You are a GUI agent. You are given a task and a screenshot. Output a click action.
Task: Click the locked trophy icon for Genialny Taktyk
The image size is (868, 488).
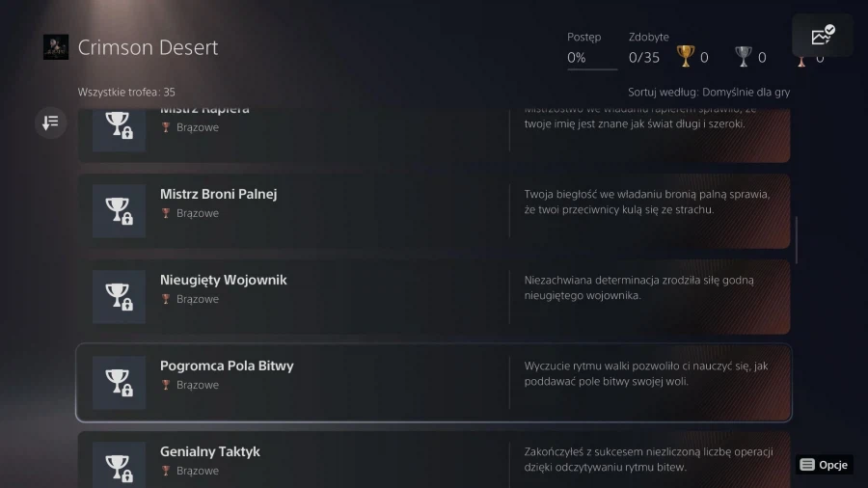(119, 466)
